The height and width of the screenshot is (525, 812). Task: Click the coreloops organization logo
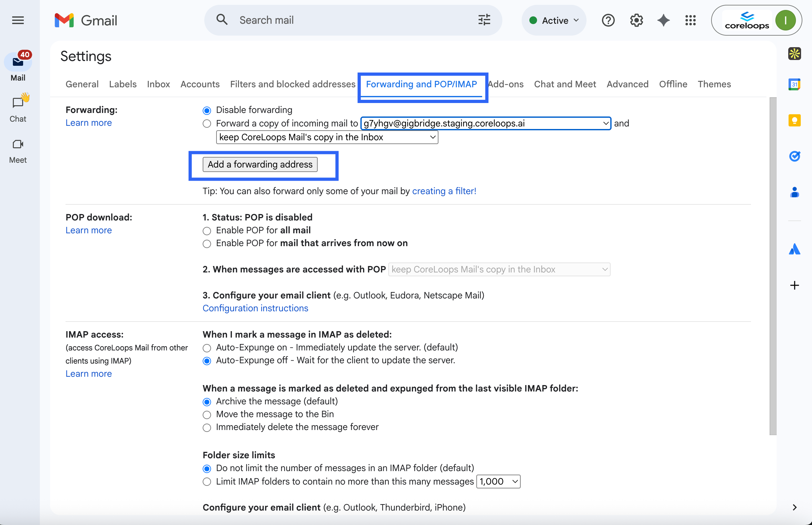[x=746, y=21]
